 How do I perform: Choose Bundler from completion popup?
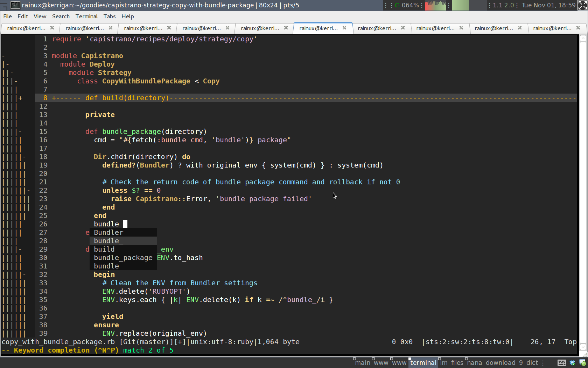click(x=123, y=232)
